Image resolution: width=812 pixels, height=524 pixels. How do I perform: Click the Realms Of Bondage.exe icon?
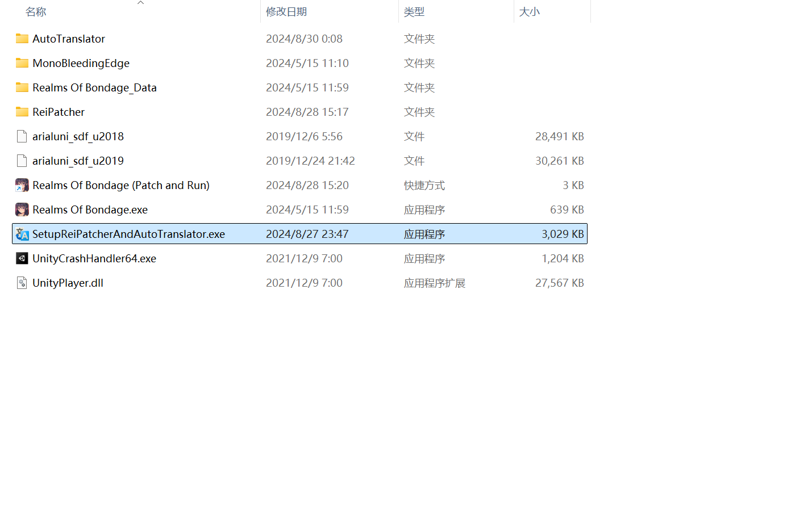(x=22, y=209)
